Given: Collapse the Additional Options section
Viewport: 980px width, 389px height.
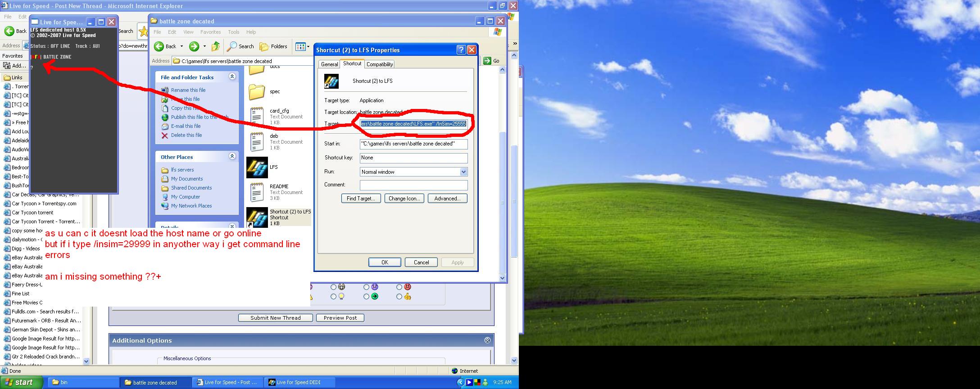Looking at the screenshot, I should coord(487,340).
